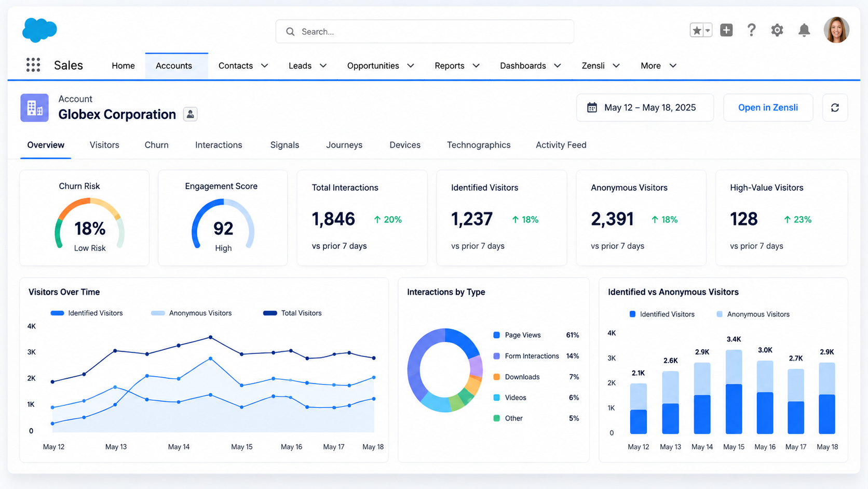Click the High-Value Visitors up-arrow 23% trend
868x489 pixels.
pyautogui.click(x=797, y=220)
